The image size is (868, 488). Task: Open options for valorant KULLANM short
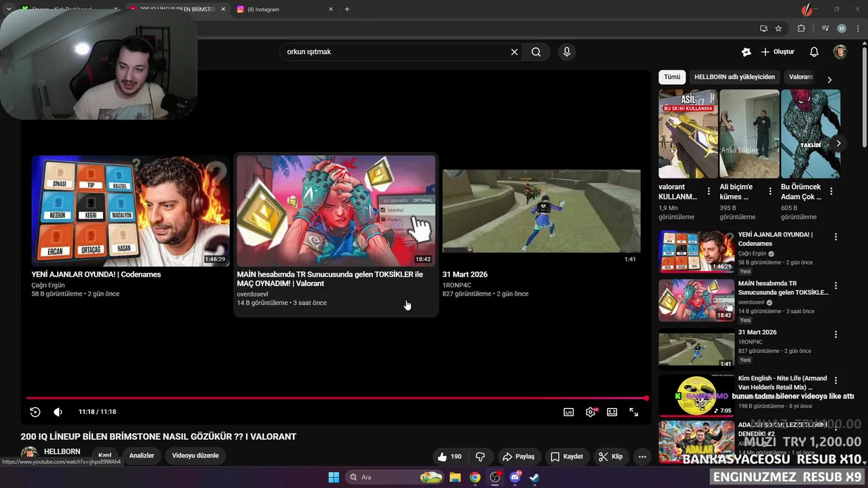click(x=709, y=192)
